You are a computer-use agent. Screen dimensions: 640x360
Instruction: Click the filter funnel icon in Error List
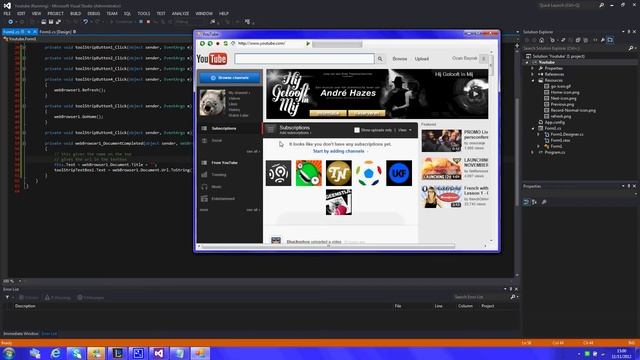click(7, 298)
